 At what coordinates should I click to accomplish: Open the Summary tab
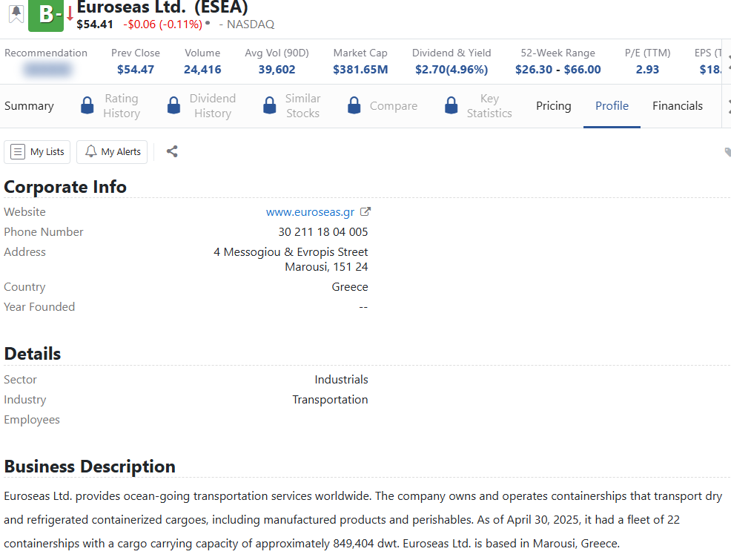pyautogui.click(x=29, y=106)
